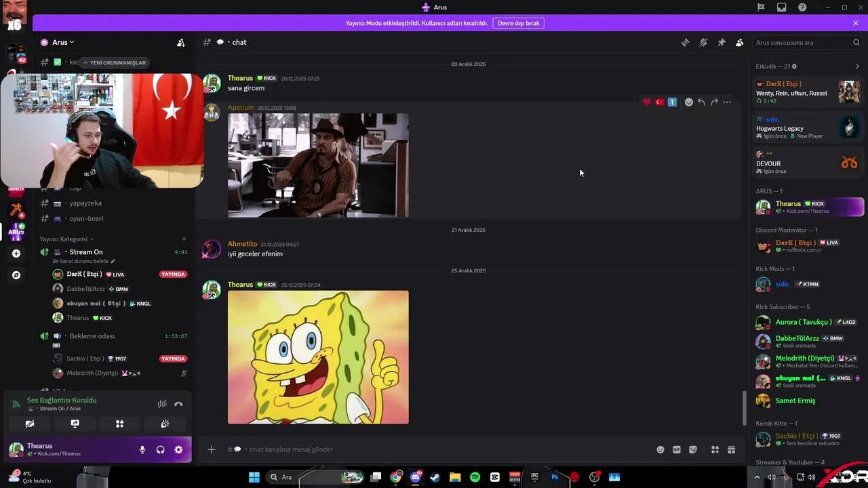868x488 pixels.
Task: Create channel in Yayıncı Kategorisi plus
Action: pos(184,239)
